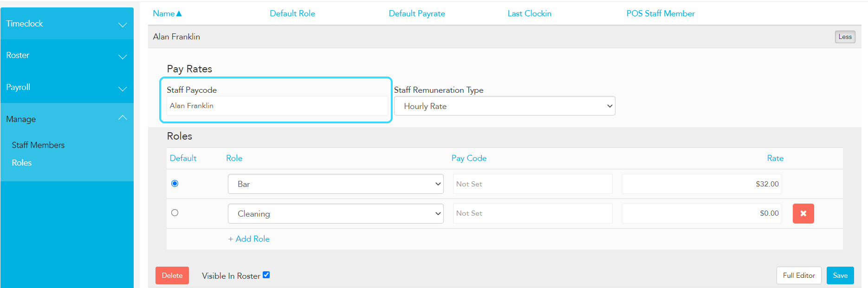Sort by POS Staff Member column
The width and height of the screenshot is (868, 288).
pyautogui.click(x=661, y=13)
